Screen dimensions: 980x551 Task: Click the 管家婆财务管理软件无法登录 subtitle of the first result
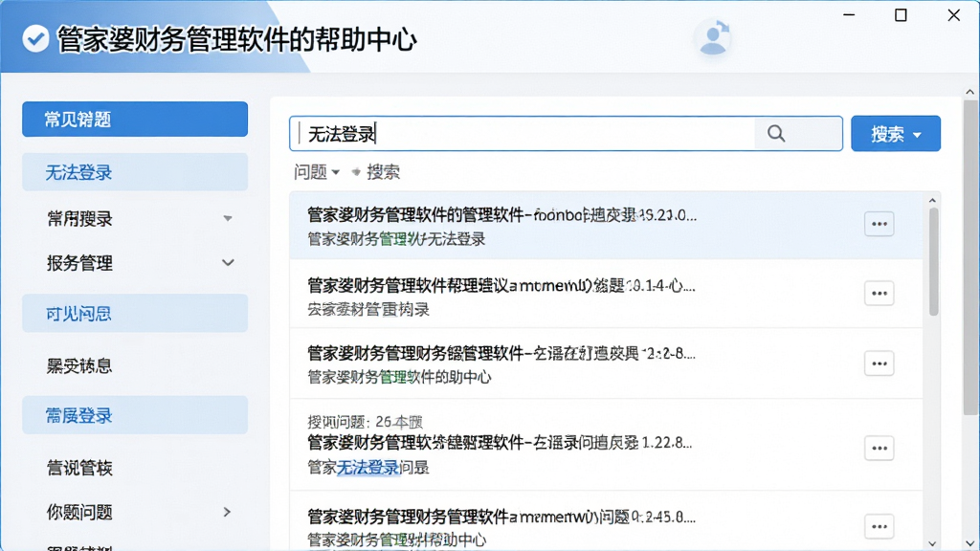(396, 239)
